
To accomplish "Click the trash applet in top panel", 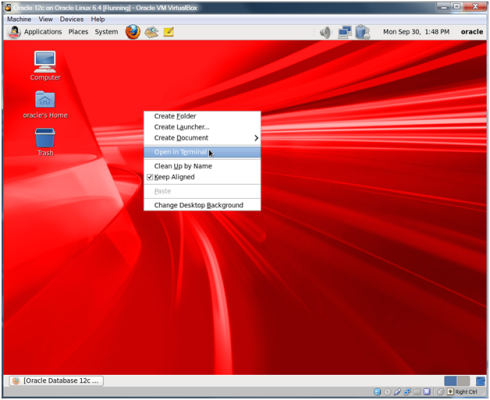I will 362,32.
